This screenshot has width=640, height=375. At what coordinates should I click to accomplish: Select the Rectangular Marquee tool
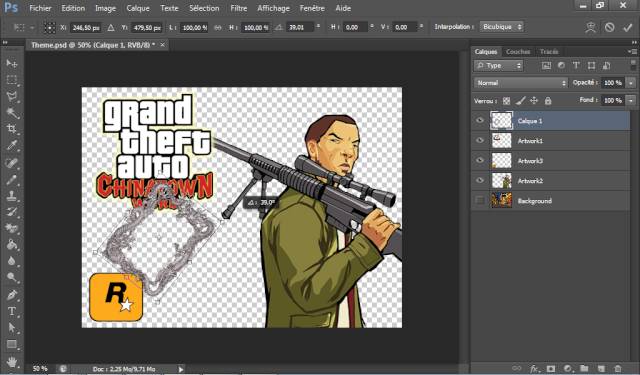pyautogui.click(x=12, y=80)
